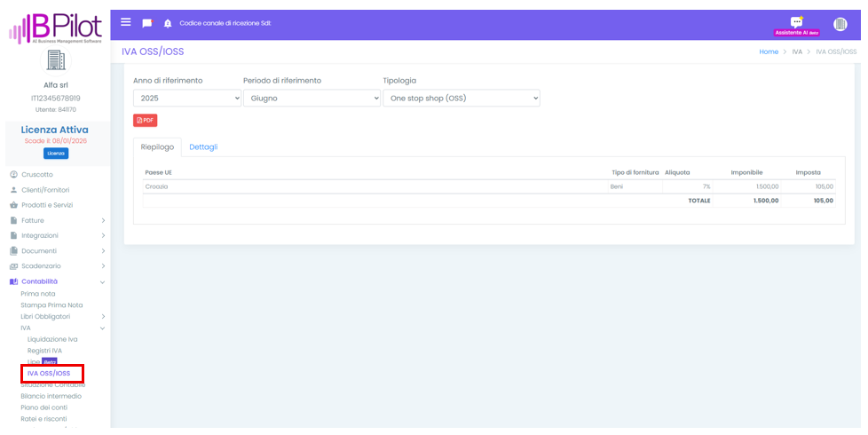This screenshot has width=868, height=435.
Task: Click the Contabilità book icon
Action: pyautogui.click(x=14, y=281)
